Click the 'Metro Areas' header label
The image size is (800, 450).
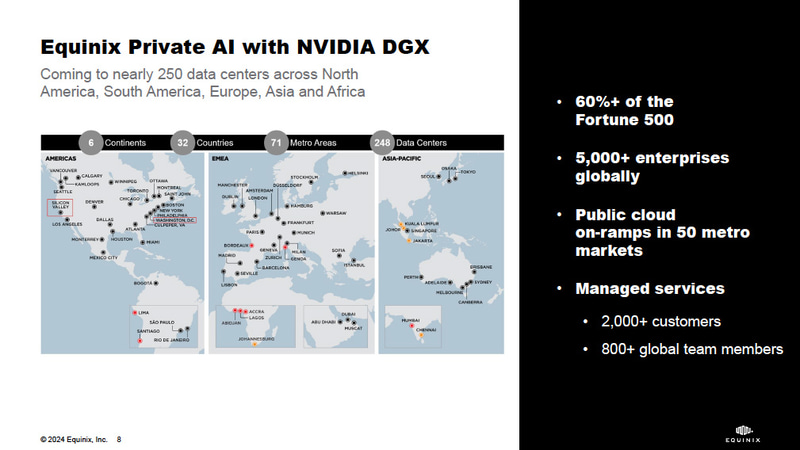pos(313,143)
